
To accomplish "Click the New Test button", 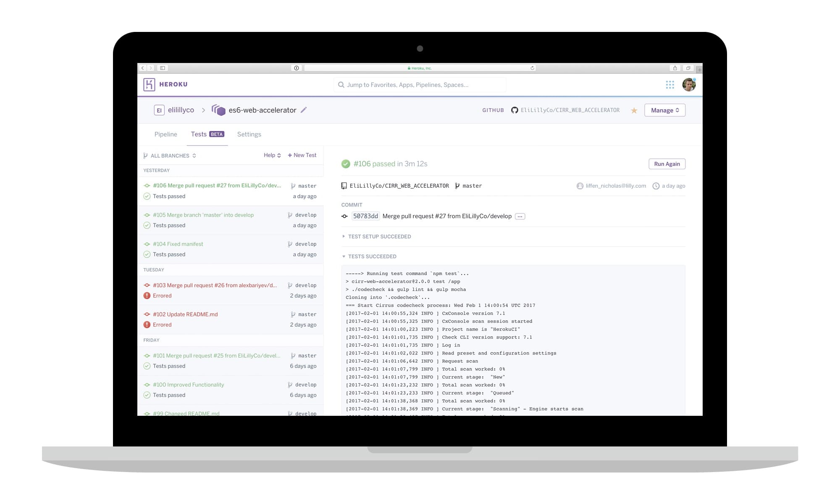I will 302,155.
